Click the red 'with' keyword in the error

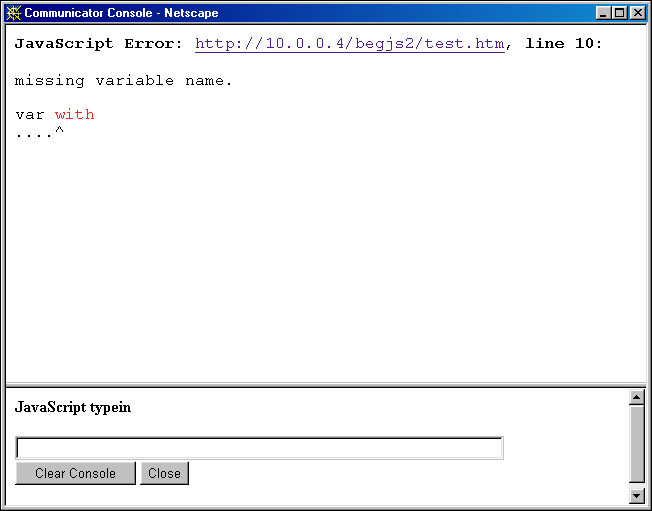75,115
